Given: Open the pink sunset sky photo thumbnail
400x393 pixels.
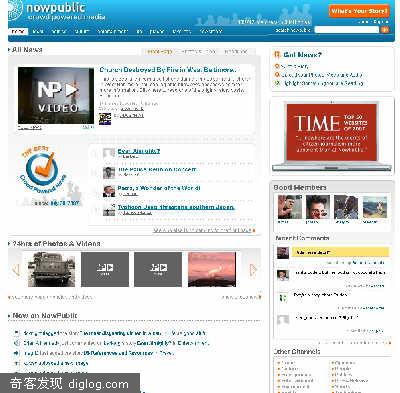Looking at the screenshot, I should [x=212, y=269].
